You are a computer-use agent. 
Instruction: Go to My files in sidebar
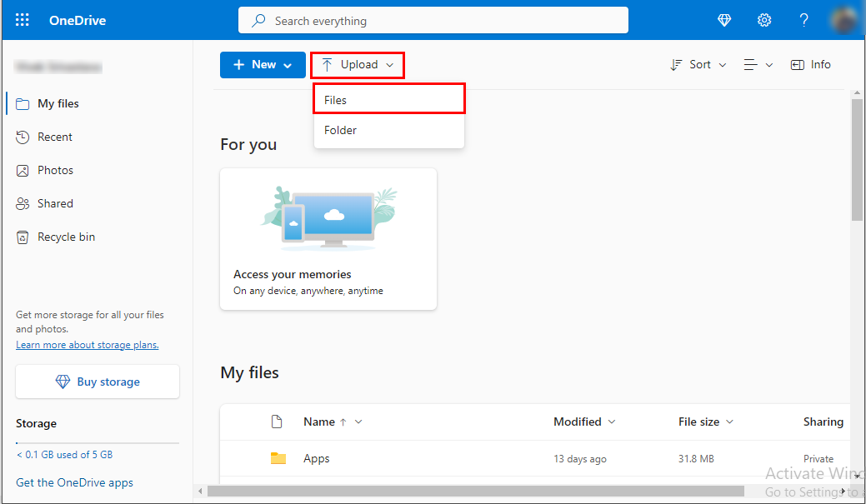[58, 104]
